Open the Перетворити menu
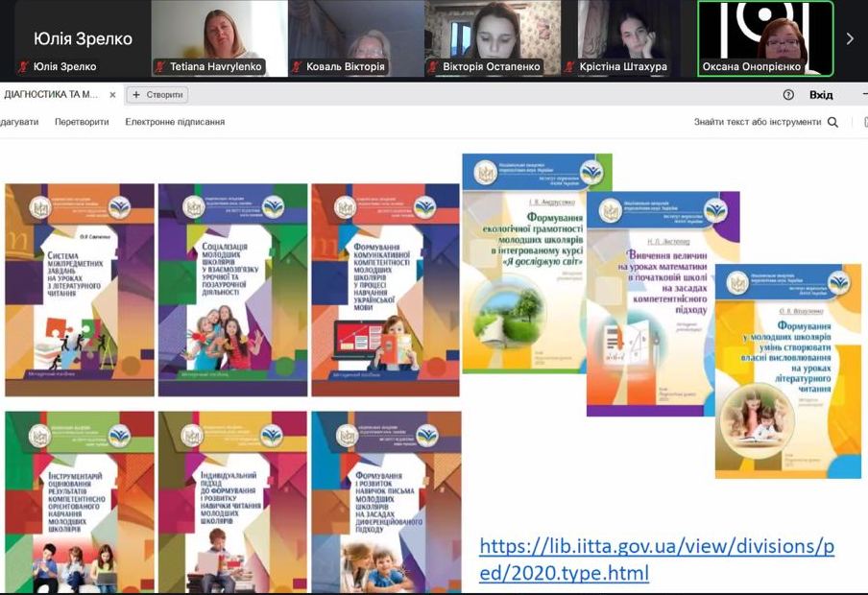 82,122
